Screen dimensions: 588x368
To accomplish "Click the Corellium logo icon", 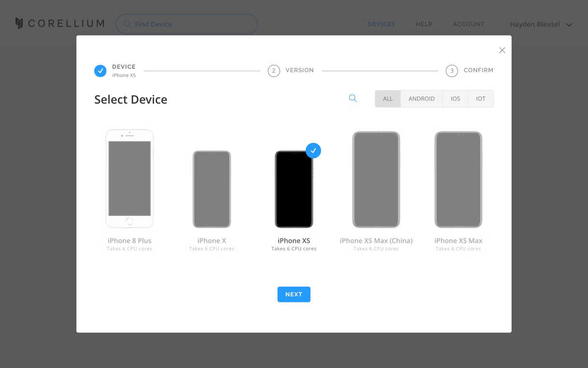I will point(19,23).
